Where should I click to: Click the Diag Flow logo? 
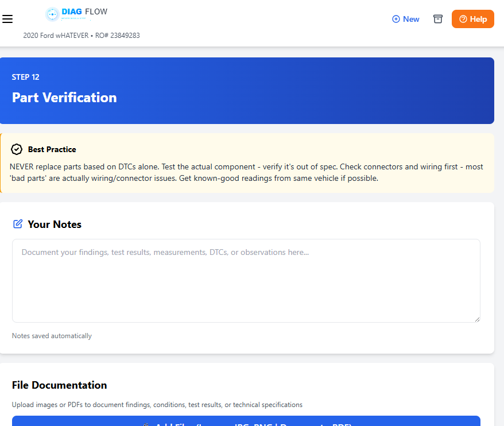(x=76, y=14)
